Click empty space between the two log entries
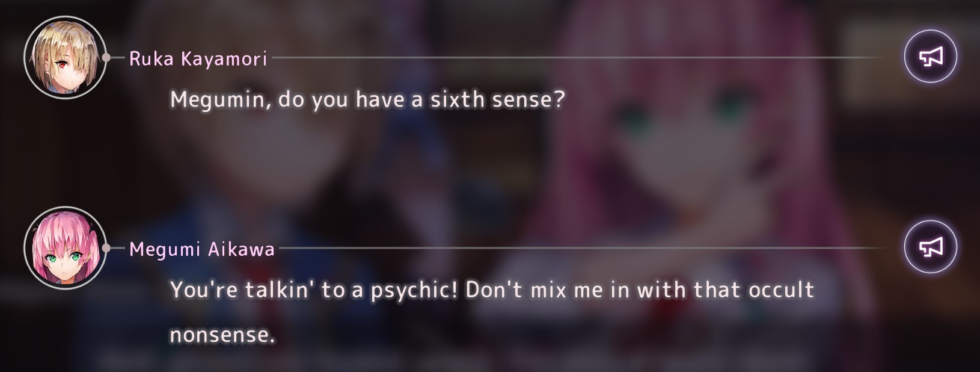This screenshot has height=372, width=980. pyautogui.click(x=481, y=163)
